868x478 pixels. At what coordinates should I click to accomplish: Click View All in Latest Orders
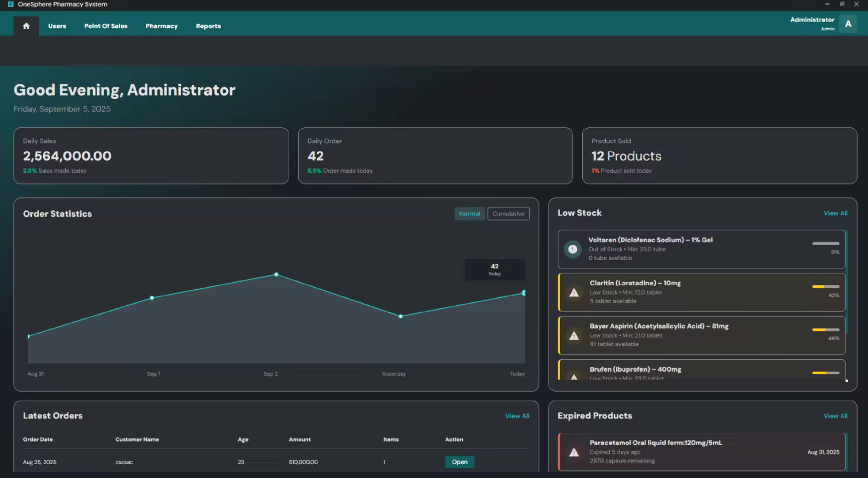pyautogui.click(x=517, y=416)
